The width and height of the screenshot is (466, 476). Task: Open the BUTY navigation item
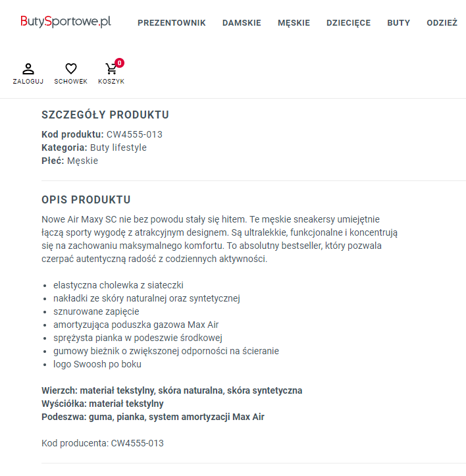pos(399,23)
